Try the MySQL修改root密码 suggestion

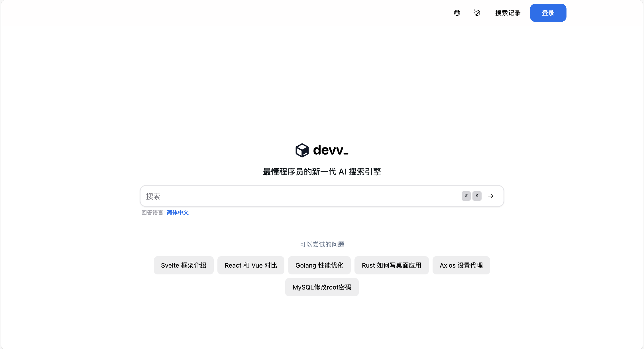(322, 287)
